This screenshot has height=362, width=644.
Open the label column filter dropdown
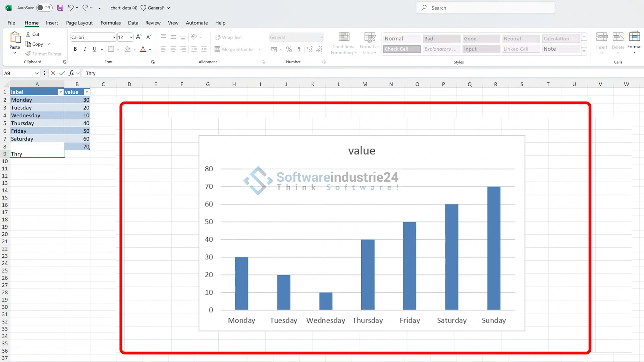60,92
